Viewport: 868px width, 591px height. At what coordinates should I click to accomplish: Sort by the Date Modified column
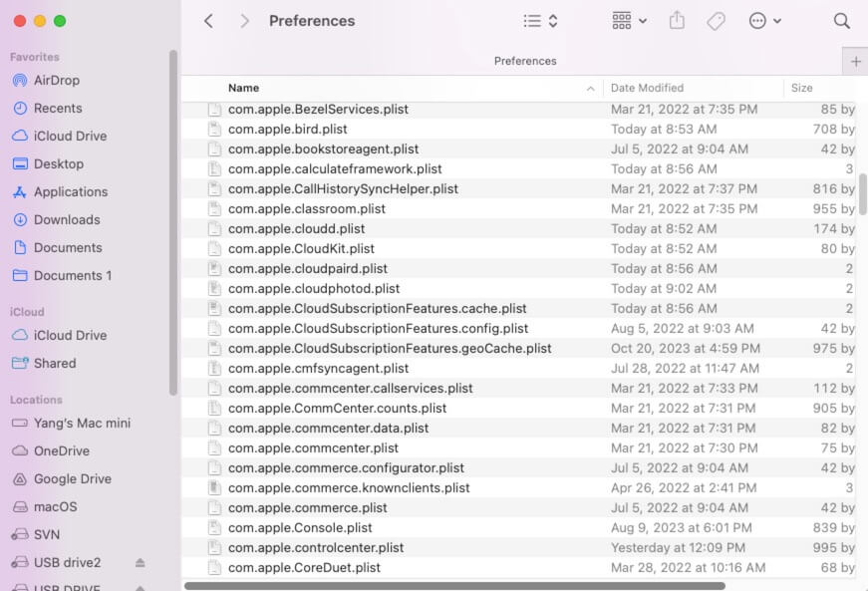point(647,88)
